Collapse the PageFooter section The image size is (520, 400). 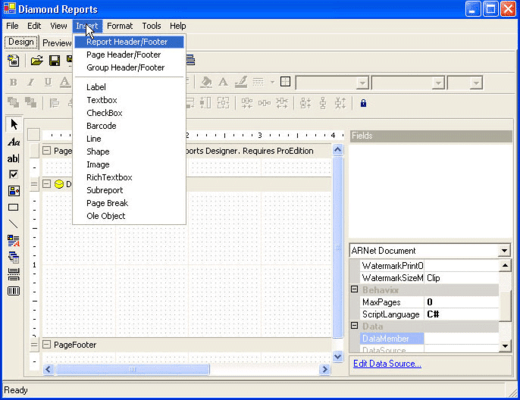coord(46,344)
